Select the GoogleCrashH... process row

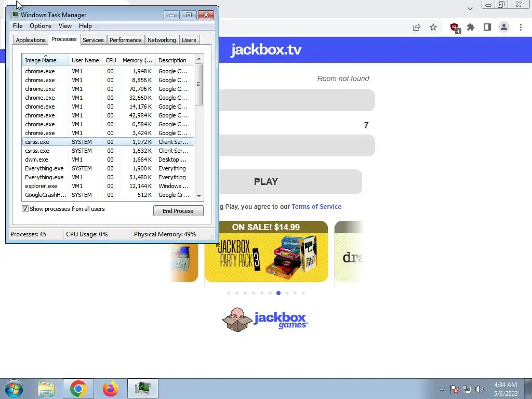point(108,195)
